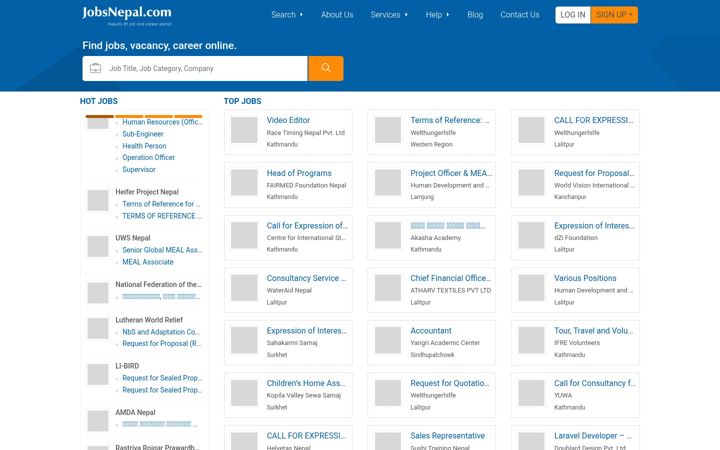Open the Search dropdown menu

[287, 15]
